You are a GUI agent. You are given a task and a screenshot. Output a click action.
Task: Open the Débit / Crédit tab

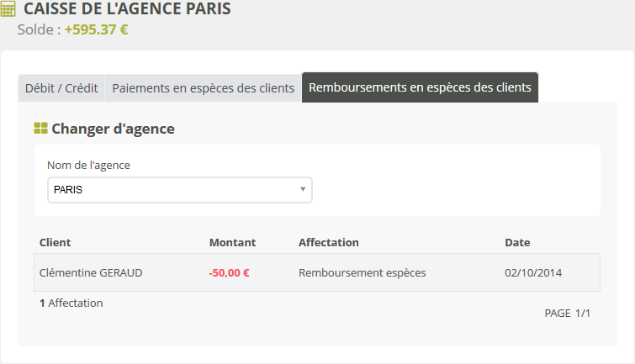coord(61,87)
